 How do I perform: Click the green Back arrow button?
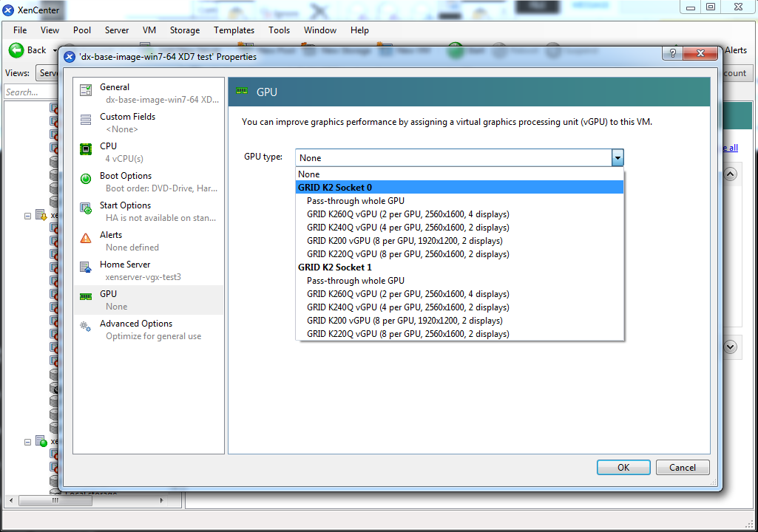16,50
